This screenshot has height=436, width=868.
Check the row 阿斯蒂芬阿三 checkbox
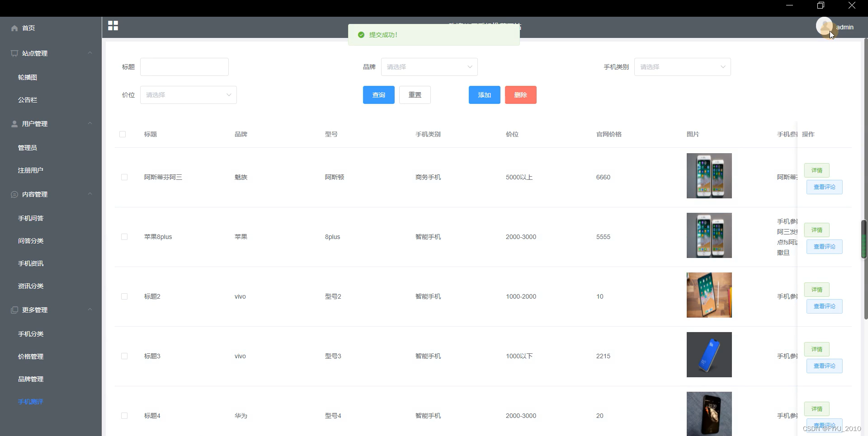click(124, 177)
